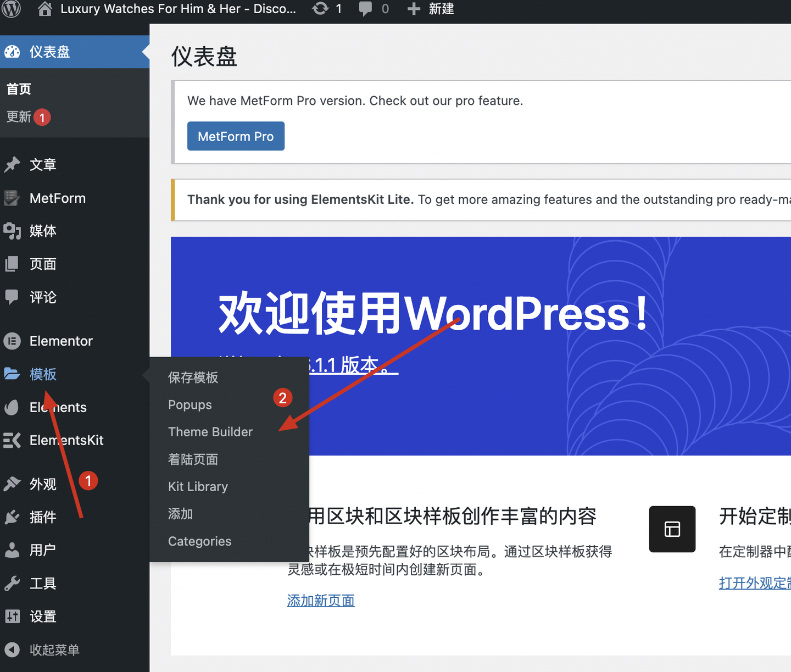Open the 工具 menu
This screenshot has width=791, height=672.
(x=75, y=583)
